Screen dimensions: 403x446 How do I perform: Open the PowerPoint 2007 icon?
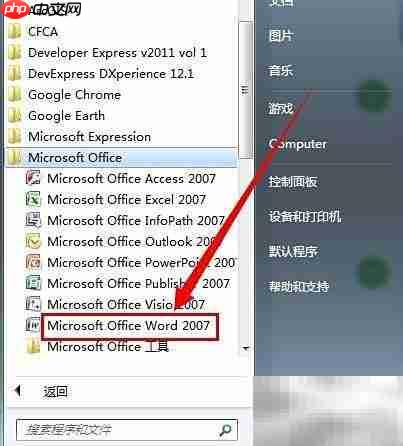[x=33, y=262]
